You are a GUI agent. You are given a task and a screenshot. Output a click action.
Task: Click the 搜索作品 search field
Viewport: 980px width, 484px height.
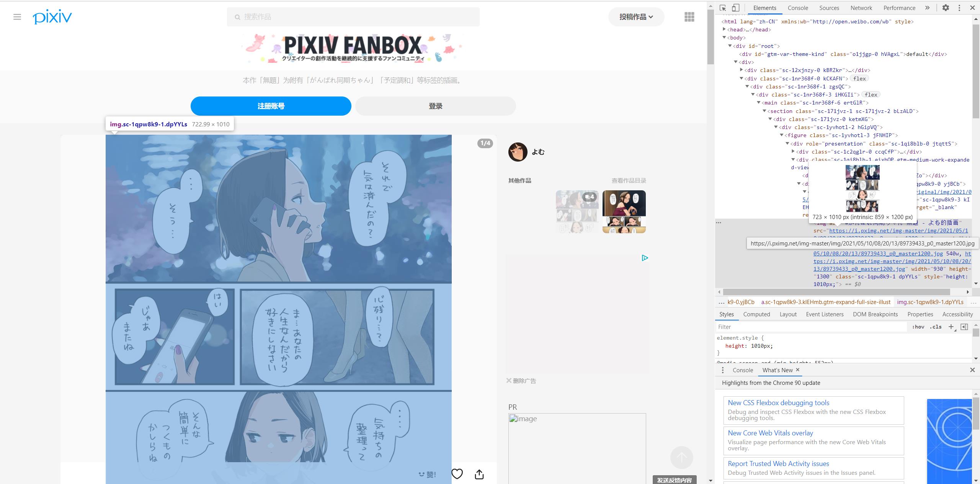point(353,17)
